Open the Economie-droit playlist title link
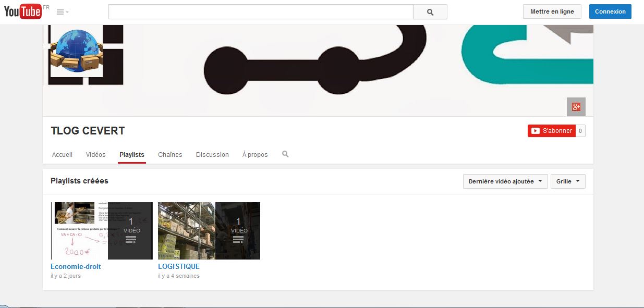This screenshot has height=308, width=644. point(76,266)
